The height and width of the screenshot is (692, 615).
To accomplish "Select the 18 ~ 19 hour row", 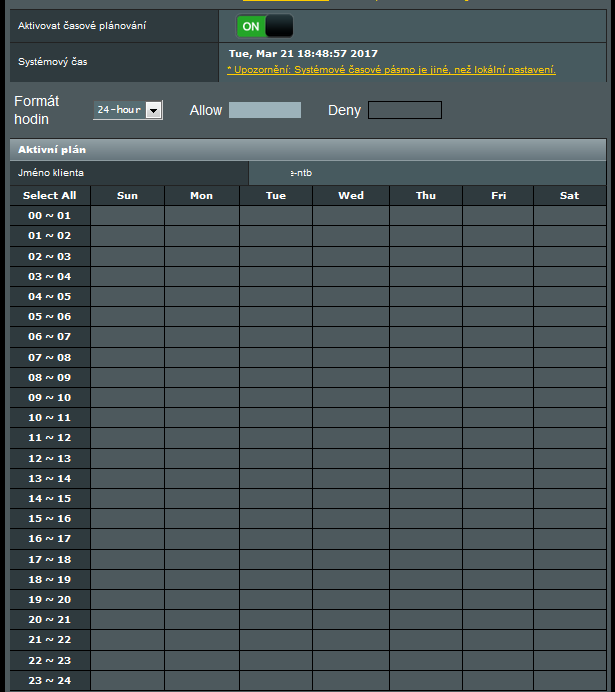I will click(x=50, y=579).
